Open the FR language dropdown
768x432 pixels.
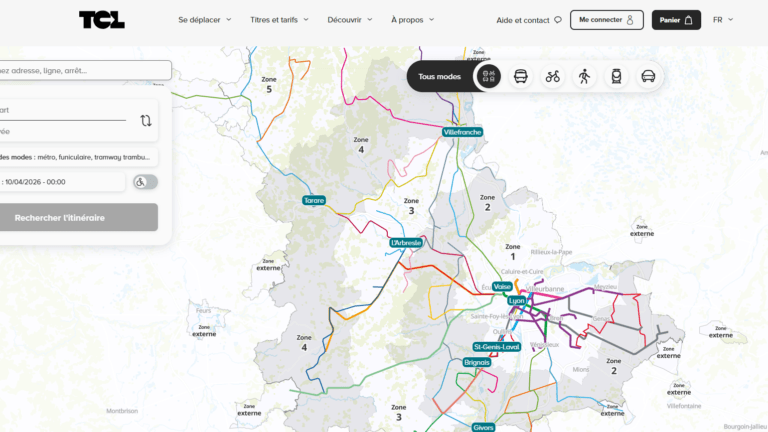click(722, 20)
